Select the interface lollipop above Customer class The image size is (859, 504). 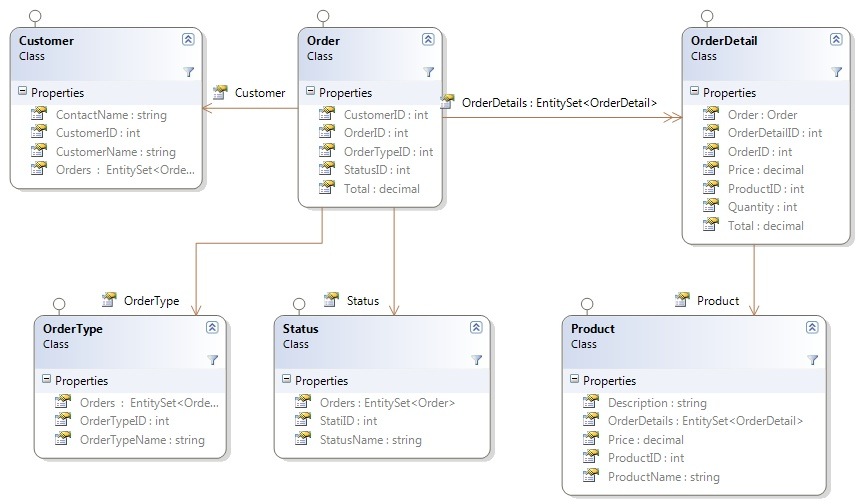(x=35, y=16)
